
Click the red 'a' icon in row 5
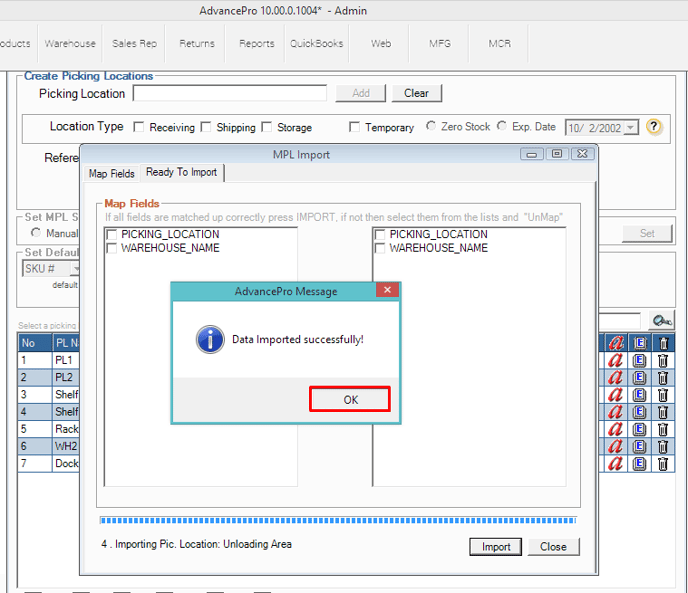click(x=616, y=429)
